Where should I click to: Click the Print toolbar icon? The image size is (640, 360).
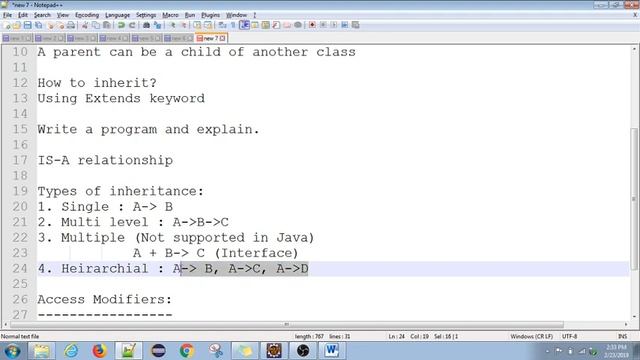[x=71, y=25]
